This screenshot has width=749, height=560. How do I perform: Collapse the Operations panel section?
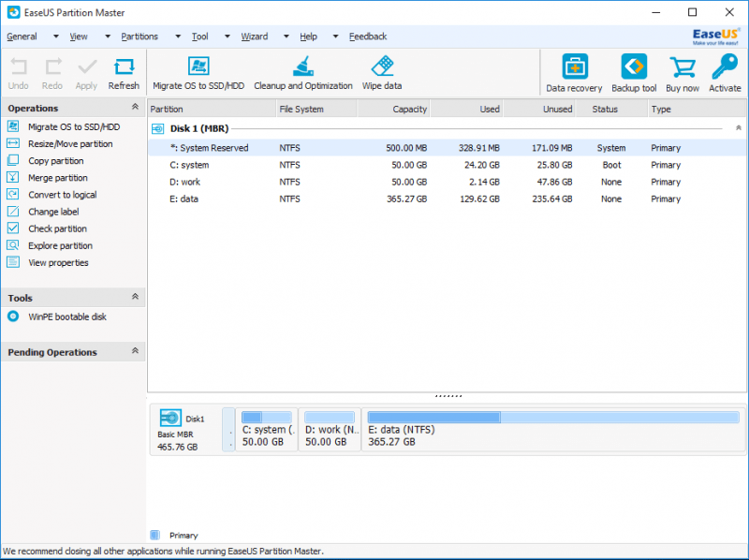tap(135, 109)
